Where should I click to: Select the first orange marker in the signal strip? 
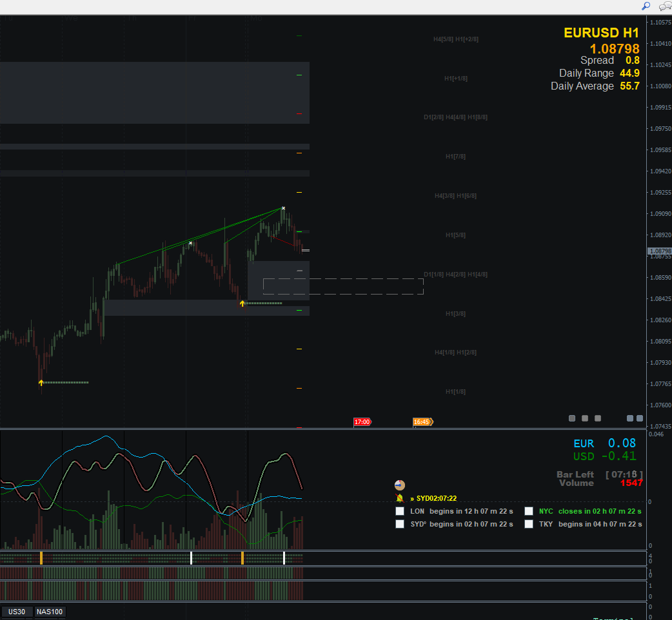click(x=41, y=558)
